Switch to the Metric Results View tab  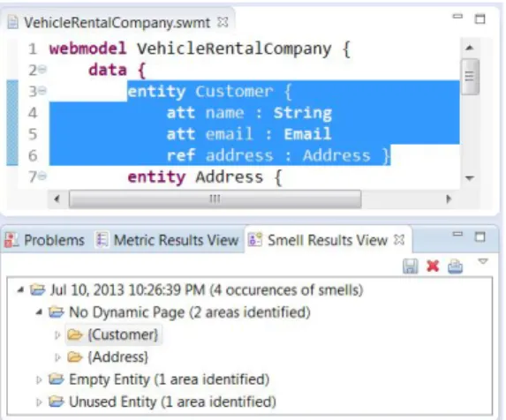point(167,240)
